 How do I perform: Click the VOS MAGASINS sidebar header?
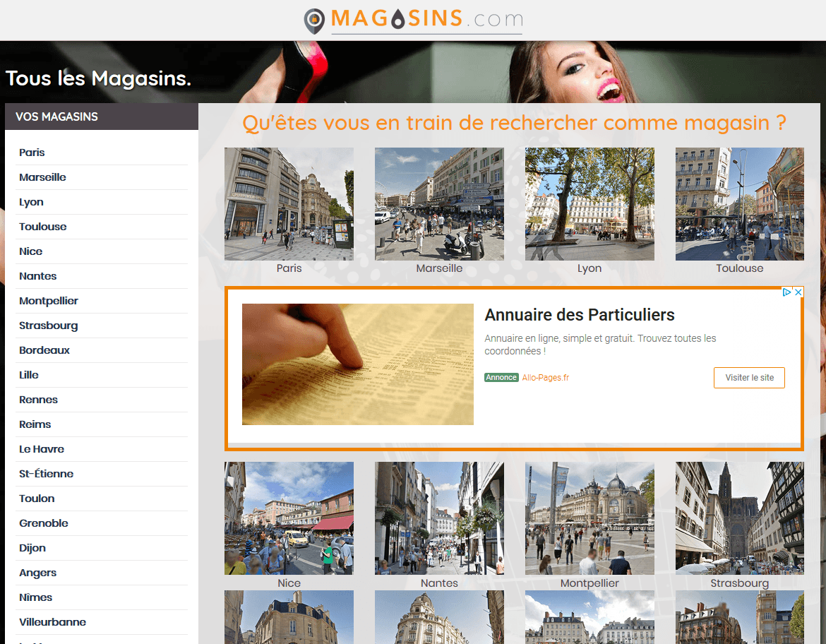click(x=102, y=117)
